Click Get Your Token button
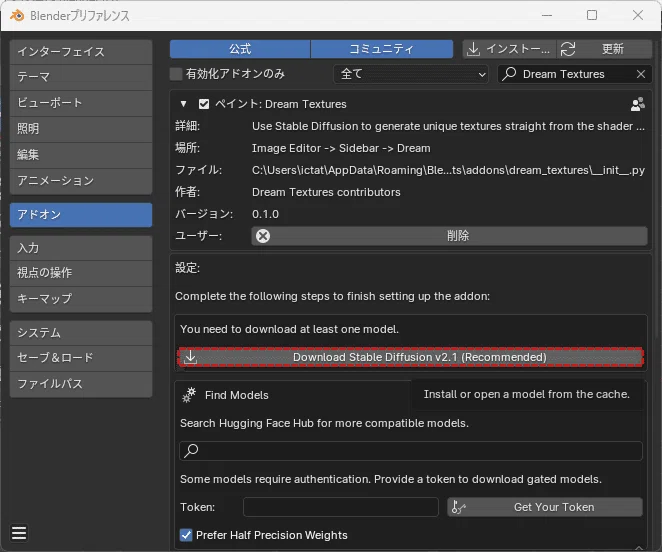Viewport: 662px width, 552px height. point(545,507)
